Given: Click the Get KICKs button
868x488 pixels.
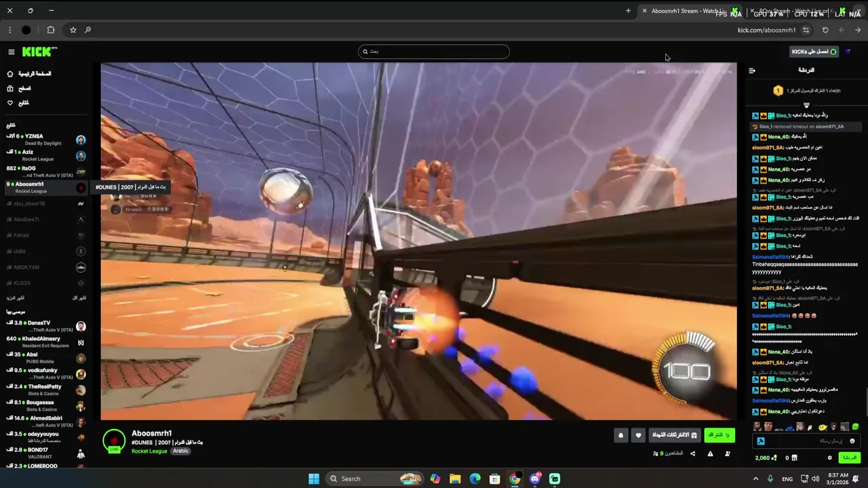Looking at the screenshot, I should 814,52.
